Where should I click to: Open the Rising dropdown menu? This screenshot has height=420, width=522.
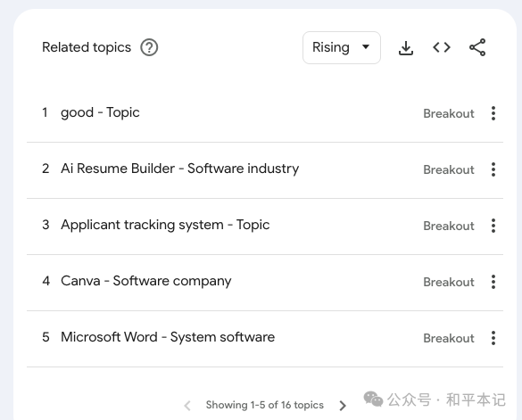pyautogui.click(x=342, y=47)
